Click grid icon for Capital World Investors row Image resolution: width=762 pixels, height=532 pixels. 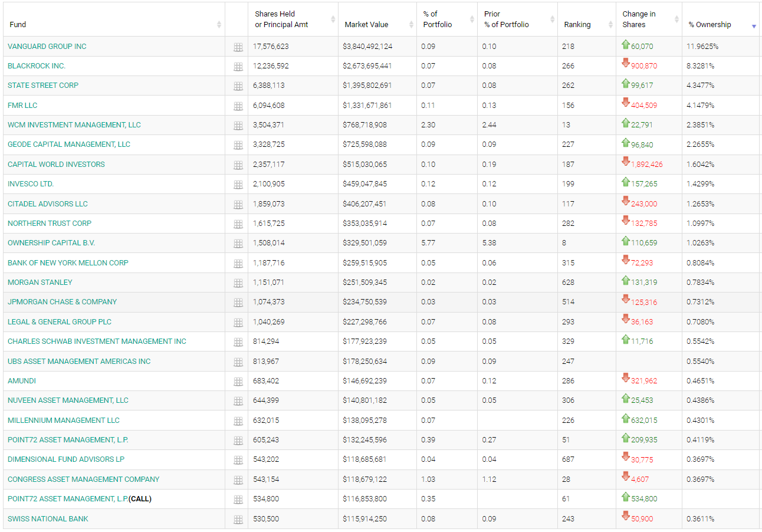tap(238, 165)
